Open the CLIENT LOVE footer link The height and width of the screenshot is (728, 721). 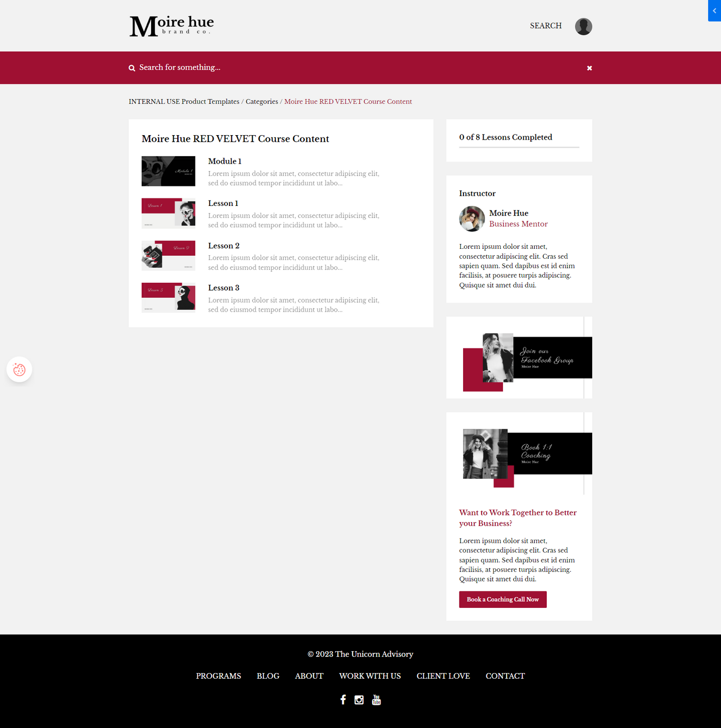click(443, 676)
